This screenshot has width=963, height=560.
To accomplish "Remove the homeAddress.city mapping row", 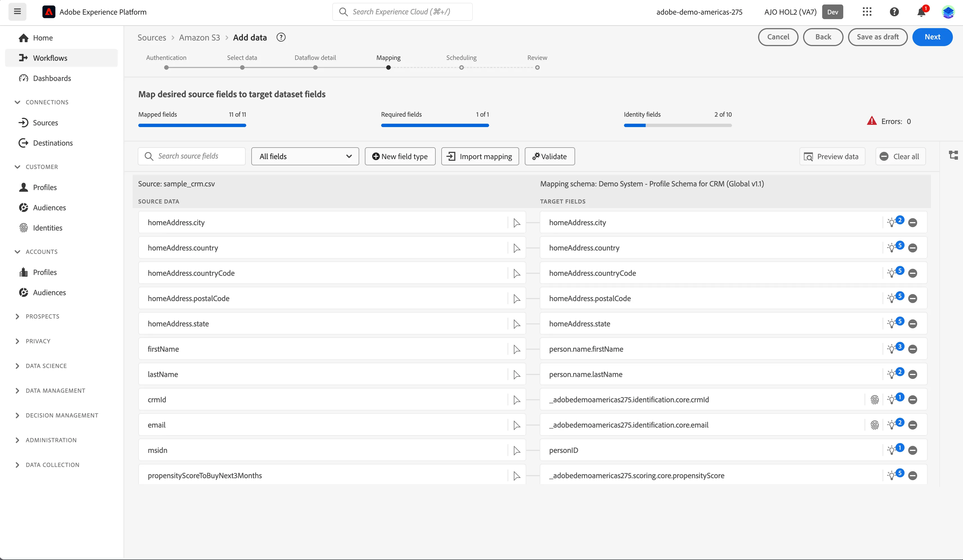I will tap(913, 222).
